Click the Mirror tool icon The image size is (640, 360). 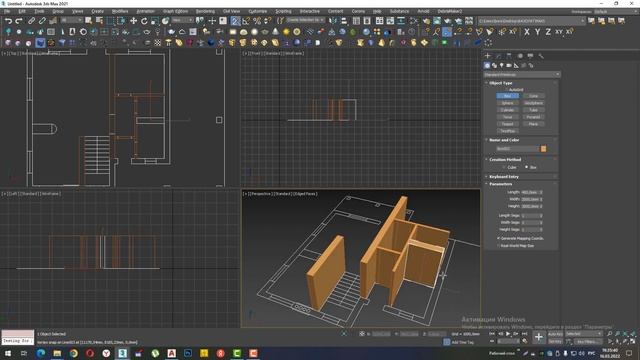click(333, 20)
